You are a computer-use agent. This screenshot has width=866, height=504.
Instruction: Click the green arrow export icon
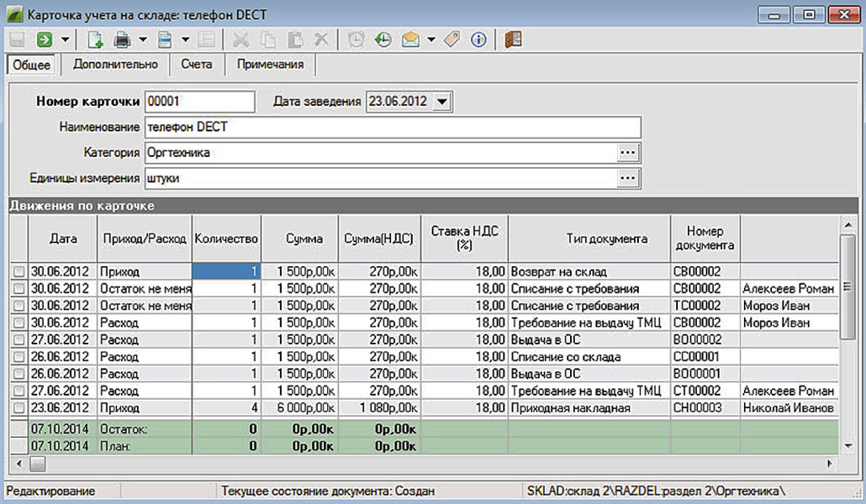point(44,39)
